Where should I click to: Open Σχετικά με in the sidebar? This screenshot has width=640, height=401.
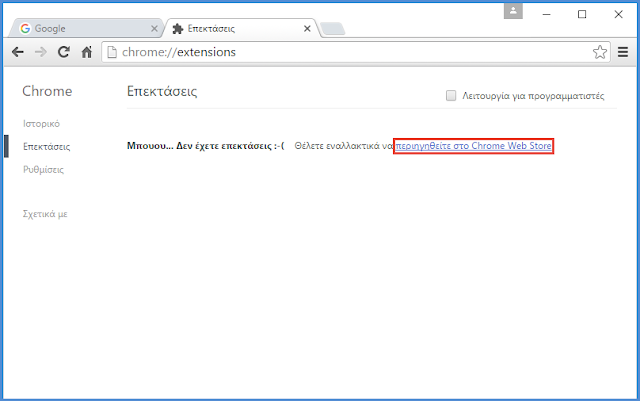click(x=45, y=214)
